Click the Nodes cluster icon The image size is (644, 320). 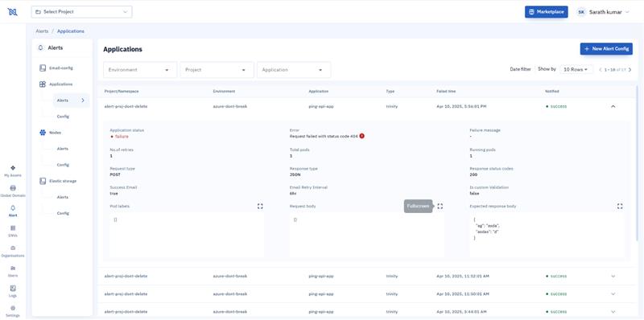[x=43, y=133]
